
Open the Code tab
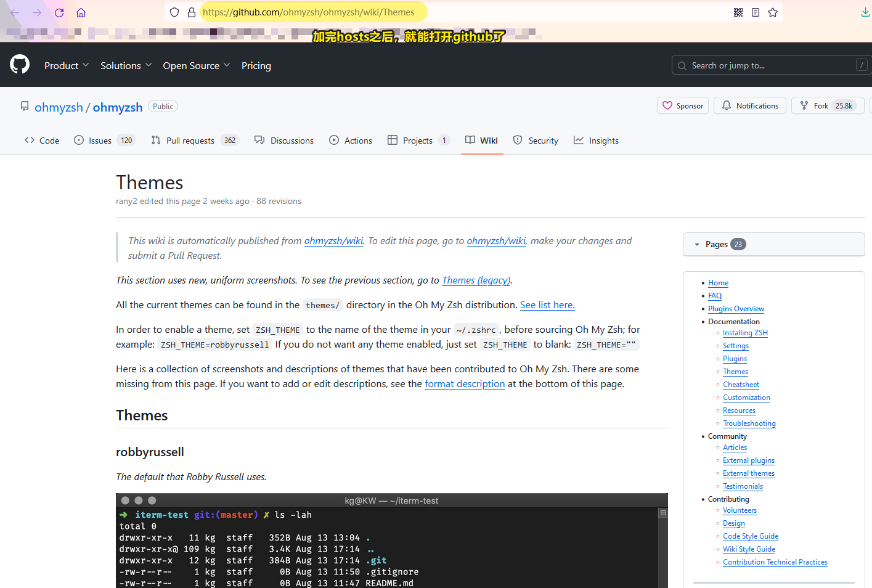[x=42, y=141]
